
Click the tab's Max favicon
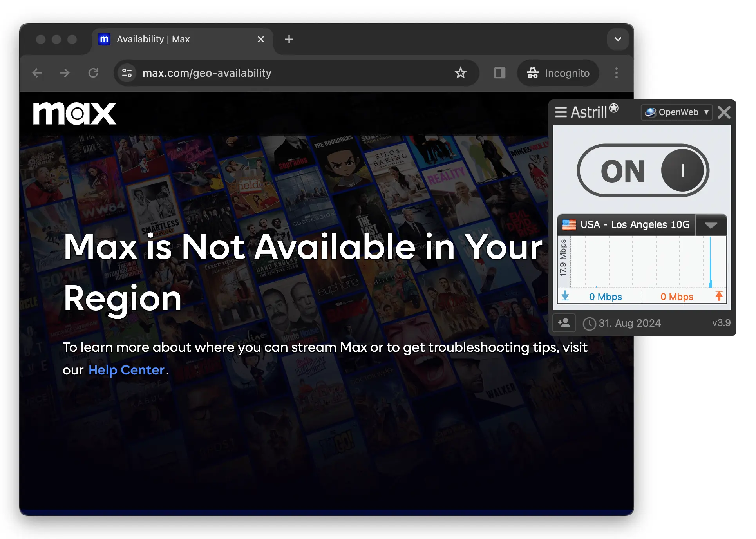104,39
